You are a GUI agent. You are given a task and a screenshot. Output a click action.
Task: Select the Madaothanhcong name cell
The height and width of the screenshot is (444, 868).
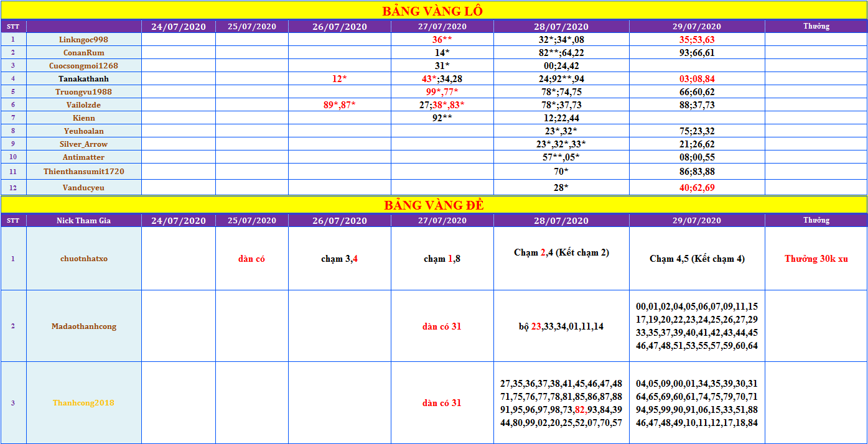coord(84,326)
